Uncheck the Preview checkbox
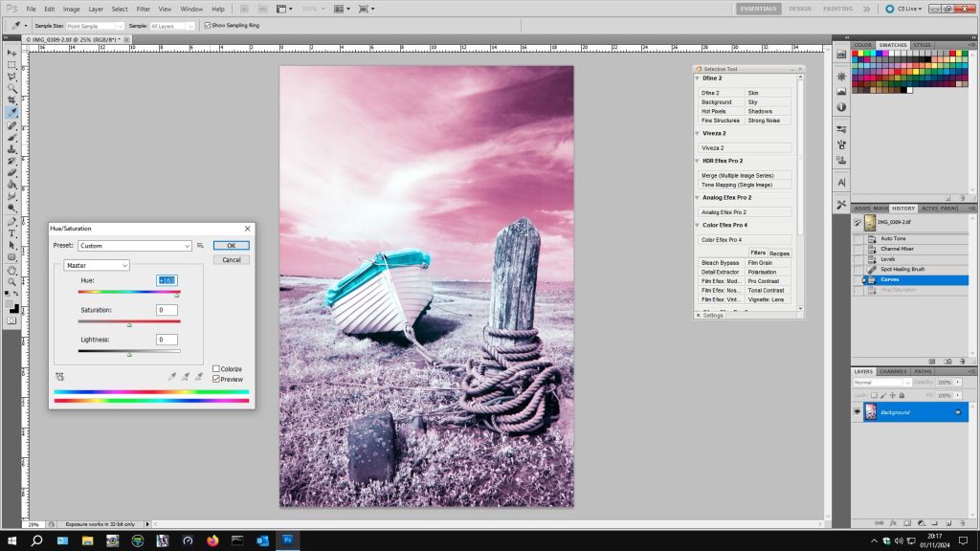Screen dimensions: 980x551 tap(216, 379)
